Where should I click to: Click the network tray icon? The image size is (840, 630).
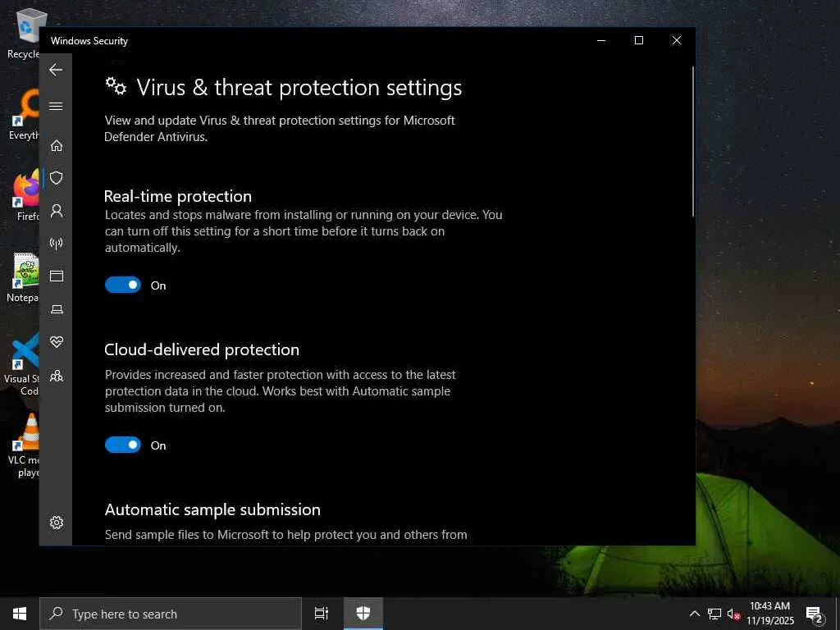[x=714, y=614]
